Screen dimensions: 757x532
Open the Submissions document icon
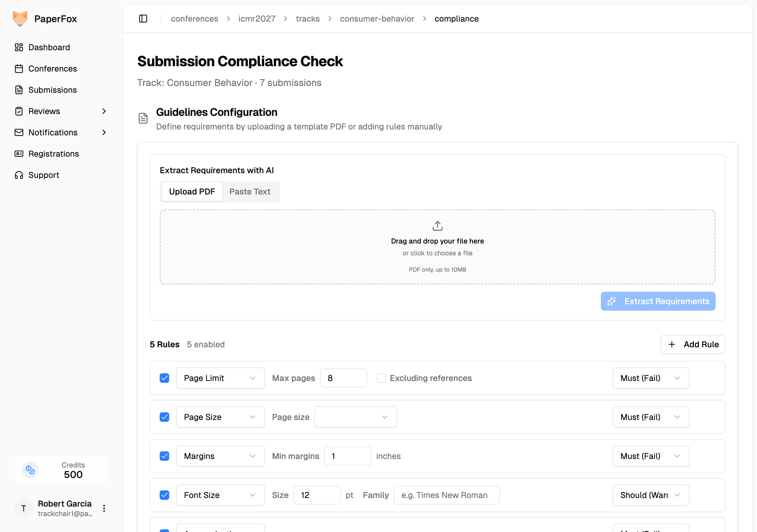point(19,90)
